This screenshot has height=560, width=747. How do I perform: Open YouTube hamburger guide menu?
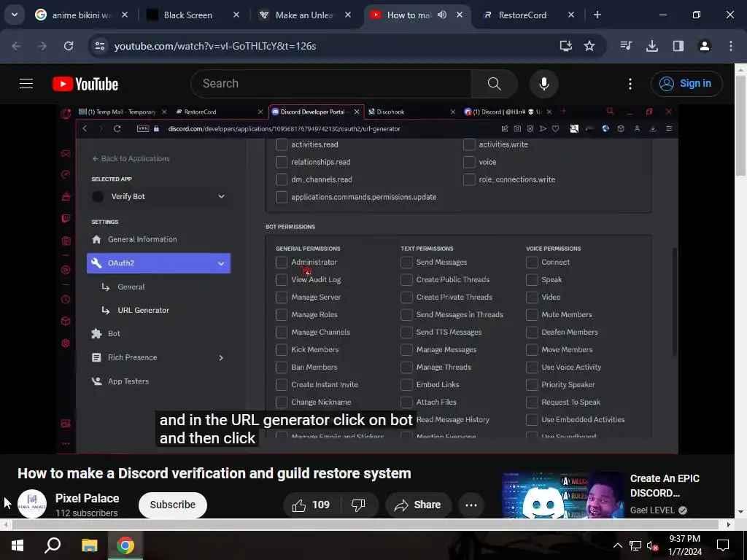click(26, 84)
